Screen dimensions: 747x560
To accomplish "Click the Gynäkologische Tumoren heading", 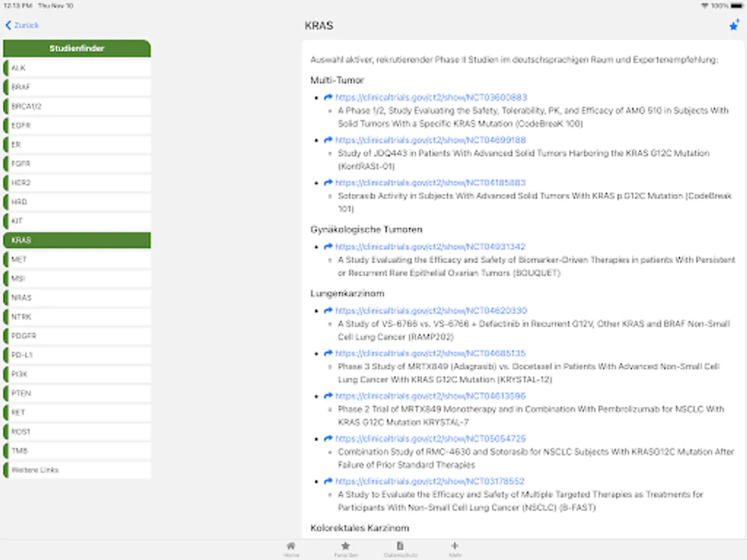I will [x=367, y=230].
